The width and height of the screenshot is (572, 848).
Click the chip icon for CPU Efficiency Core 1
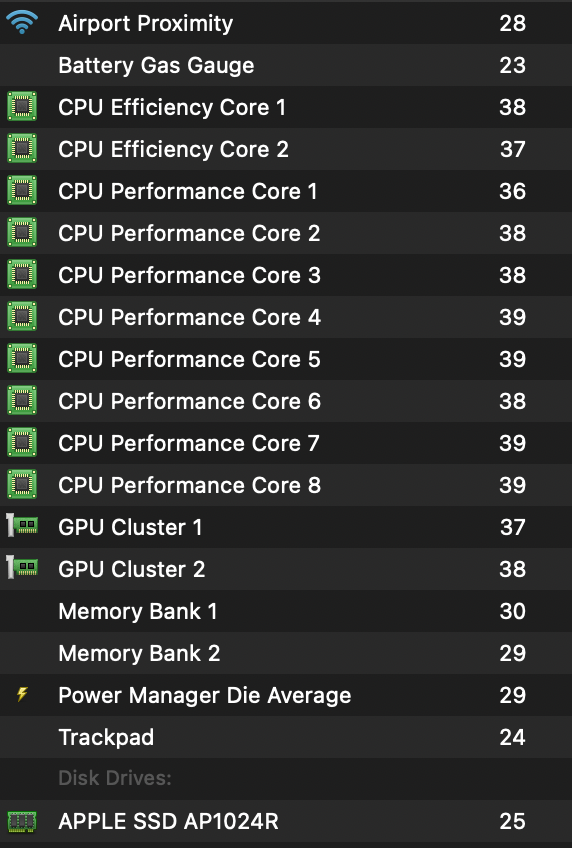point(22,107)
